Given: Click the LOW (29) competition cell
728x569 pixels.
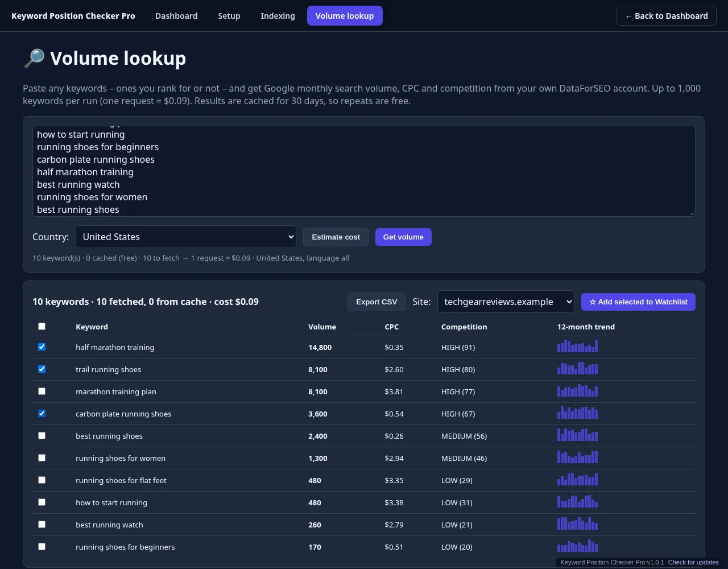Looking at the screenshot, I should click(457, 480).
